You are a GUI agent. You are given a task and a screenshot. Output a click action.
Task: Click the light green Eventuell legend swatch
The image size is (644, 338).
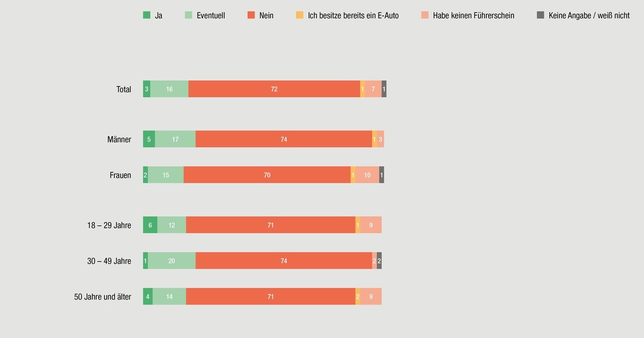coord(188,15)
